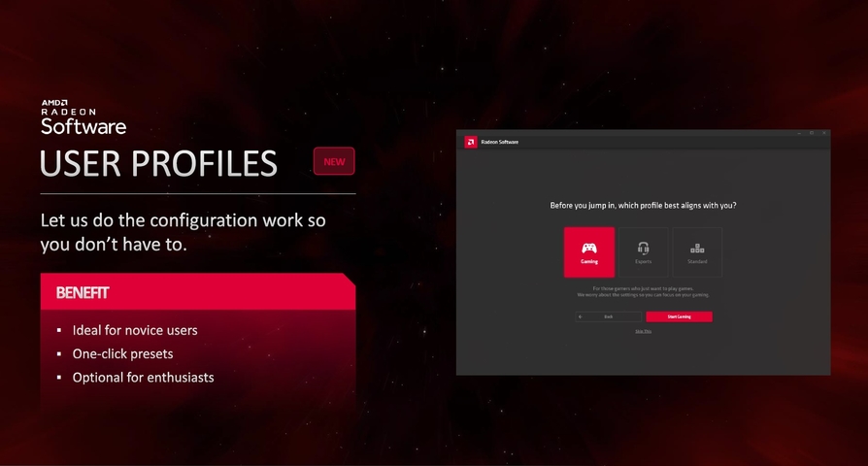Follow the Skip This link
Image resolution: width=868 pixels, height=466 pixels.
point(644,331)
